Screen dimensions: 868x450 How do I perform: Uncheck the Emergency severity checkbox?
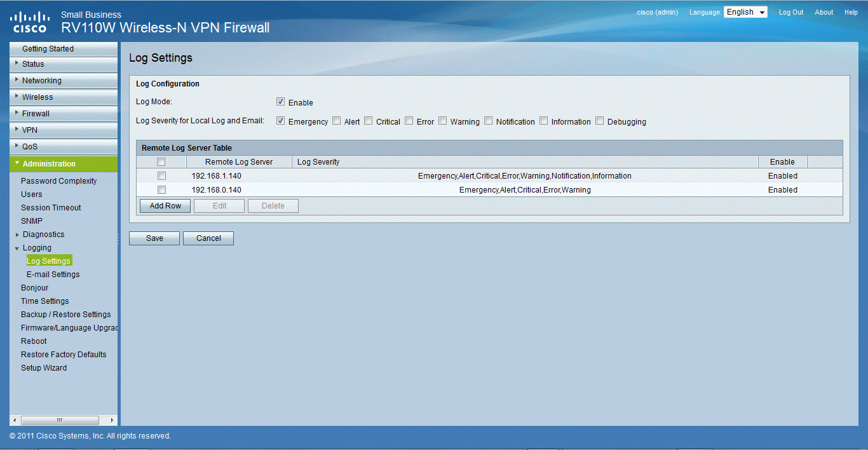(280, 121)
